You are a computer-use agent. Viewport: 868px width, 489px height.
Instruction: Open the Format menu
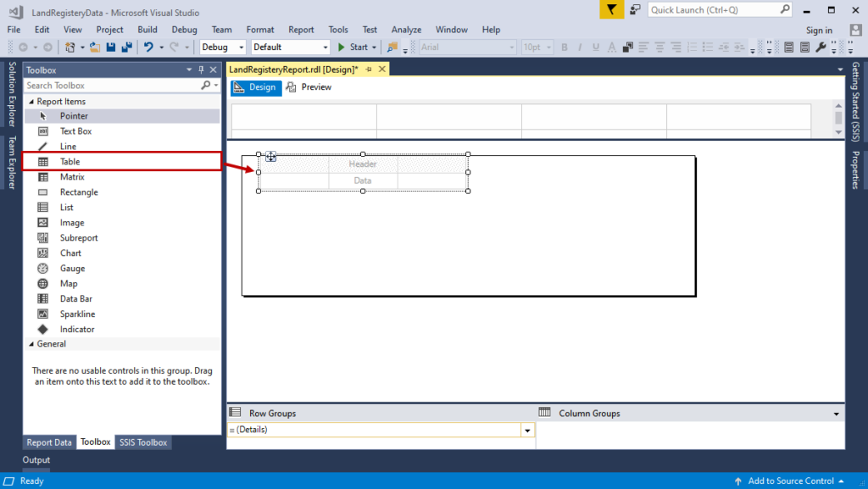pyautogui.click(x=260, y=29)
